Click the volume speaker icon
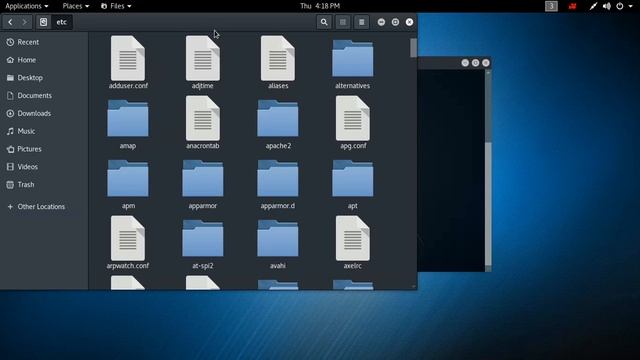640x360 pixels. point(607,6)
